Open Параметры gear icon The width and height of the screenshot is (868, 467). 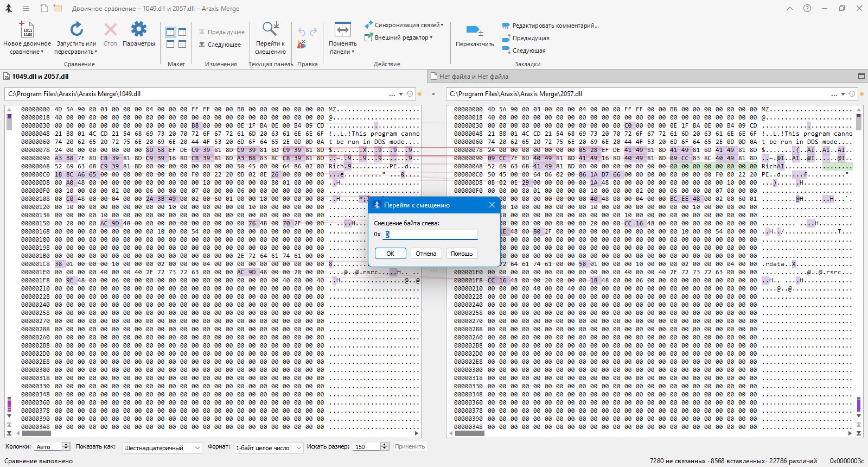point(139,29)
